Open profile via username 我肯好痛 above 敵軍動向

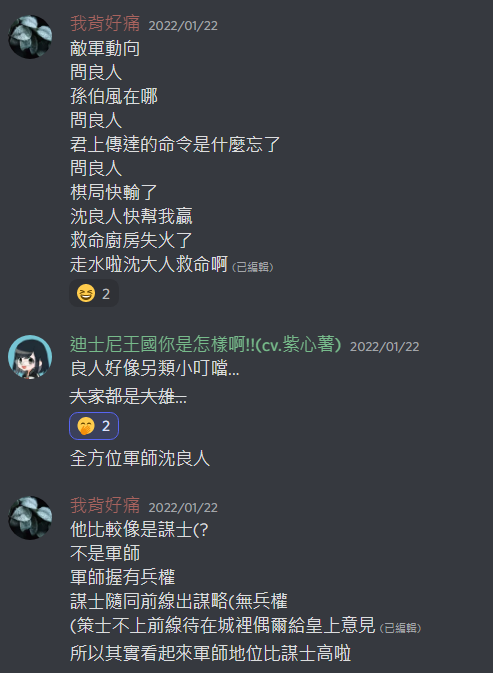coord(105,24)
